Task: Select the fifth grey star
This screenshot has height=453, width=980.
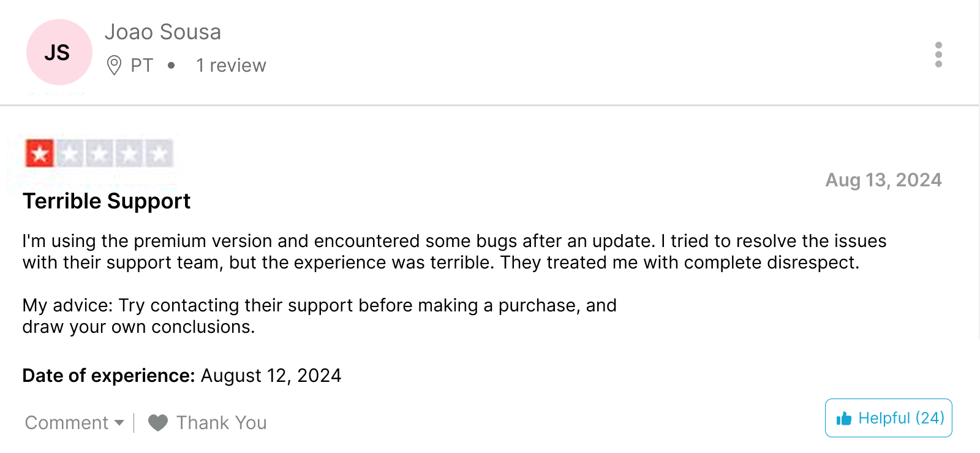Action: coord(159,153)
